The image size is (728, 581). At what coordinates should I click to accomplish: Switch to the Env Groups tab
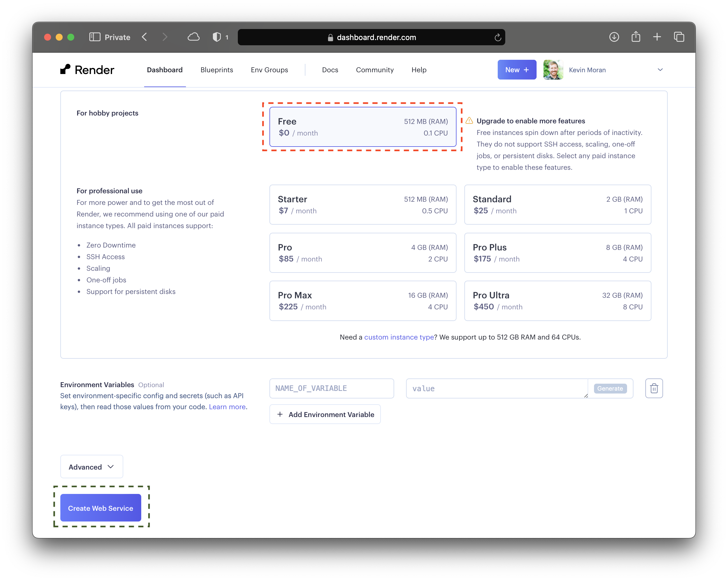[x=269, y=69]
